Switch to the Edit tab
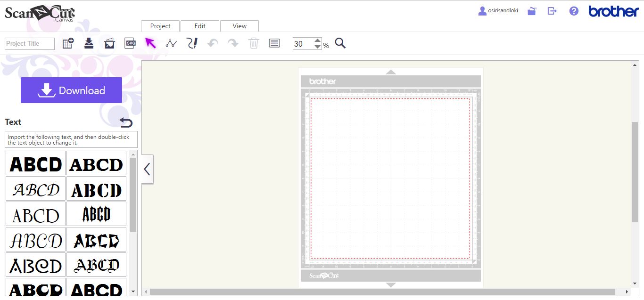644x300 pixels. pyautogui.click(x=199, y=26)
